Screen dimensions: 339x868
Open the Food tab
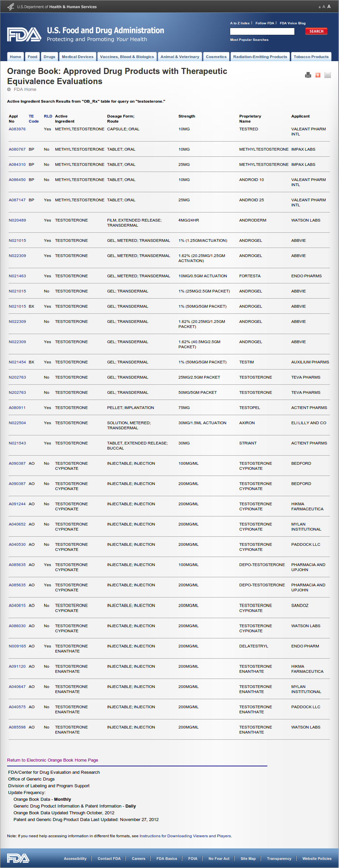pyautogui.click(x=32, y=57)
